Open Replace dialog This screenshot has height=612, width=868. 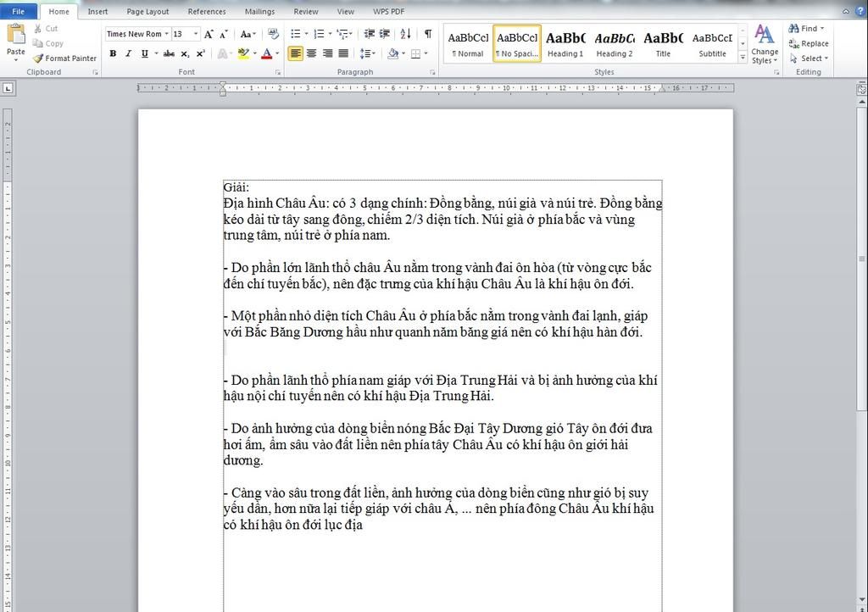click(x=809, y=44)
